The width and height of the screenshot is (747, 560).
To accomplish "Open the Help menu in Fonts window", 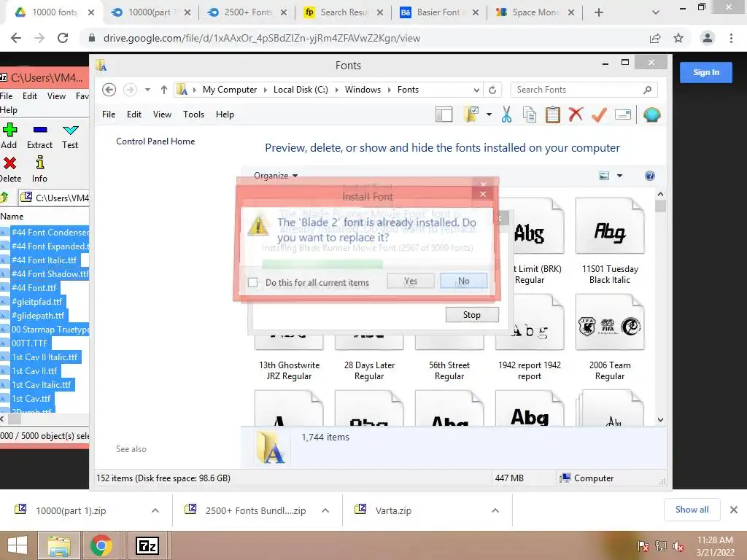I will tap(225, 114).
